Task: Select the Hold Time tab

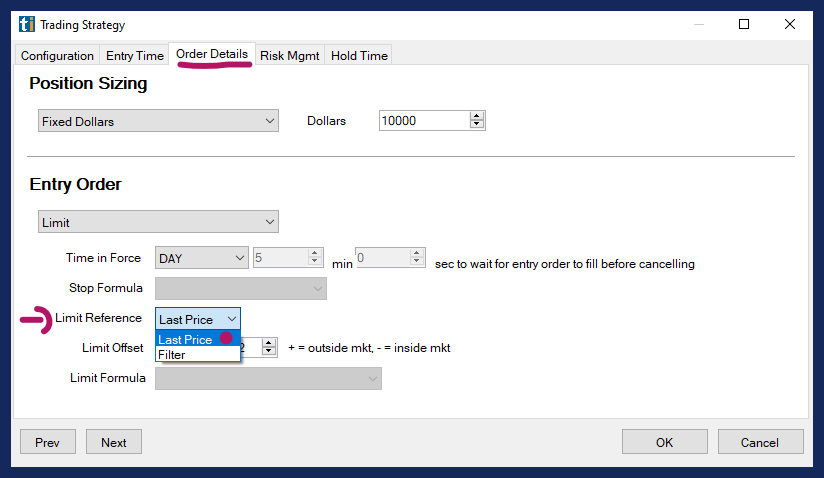Action: [359, 56]
